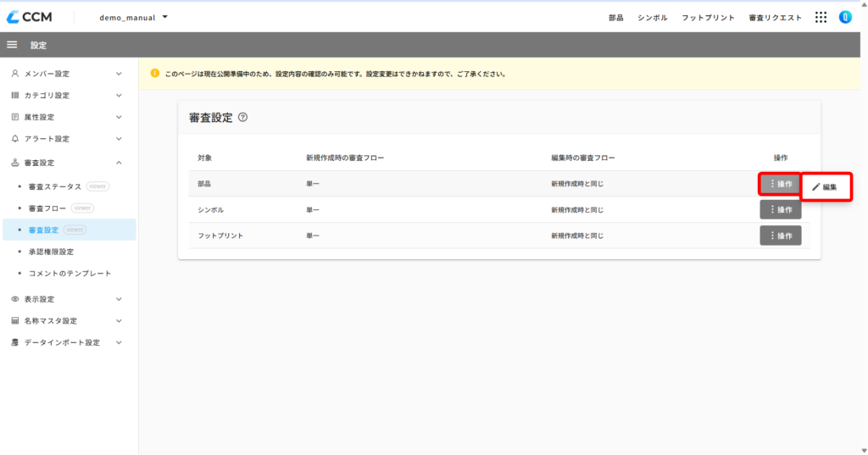
Task: Click the 審査設定 stamp icon in sidebar
Action: [15, 163]
